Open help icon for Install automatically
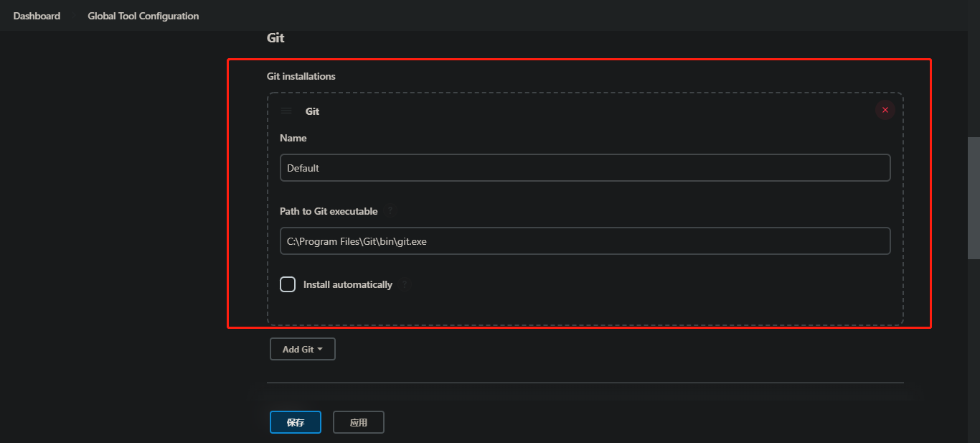This screenshot has height=443, width=980. point(405,284)
